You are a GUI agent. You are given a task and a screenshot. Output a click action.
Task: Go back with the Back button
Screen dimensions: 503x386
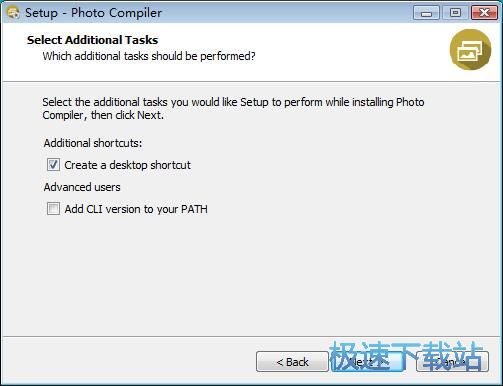click(x=292, y=362)
